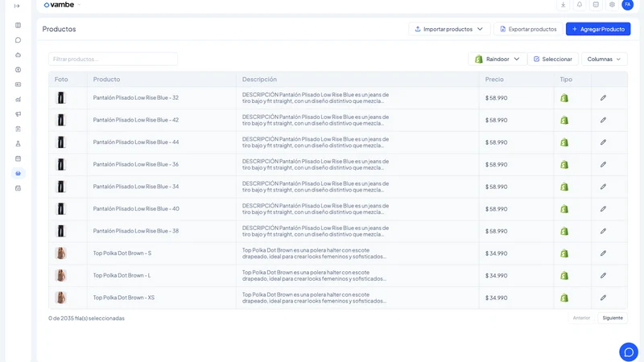The image size is (644, 362).
Task: Open the settings gear icon in top bar
Action: 612,5
